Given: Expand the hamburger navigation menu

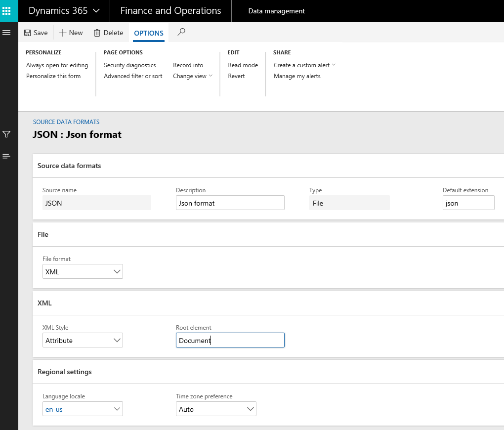Looking at the screenshot, I should click(x=7, y=33).
